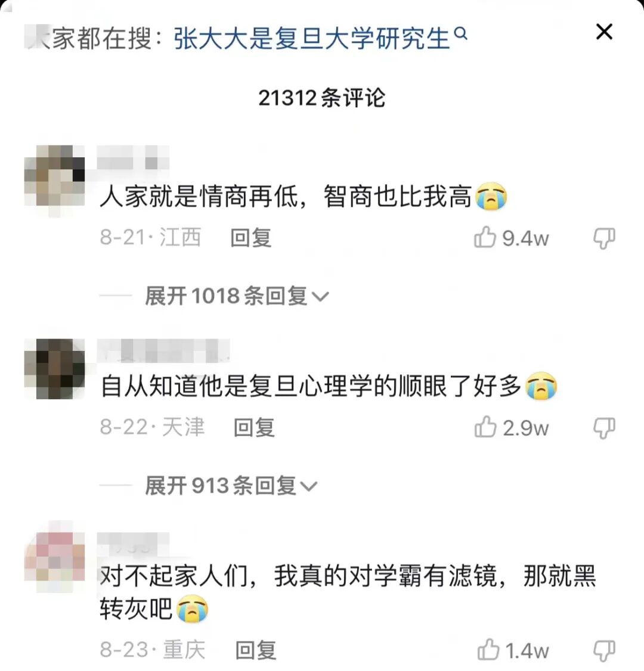
Task: Open trending search 张大大是复旦大学研究生
Action: pyautogui.click(x=312, y=38)
